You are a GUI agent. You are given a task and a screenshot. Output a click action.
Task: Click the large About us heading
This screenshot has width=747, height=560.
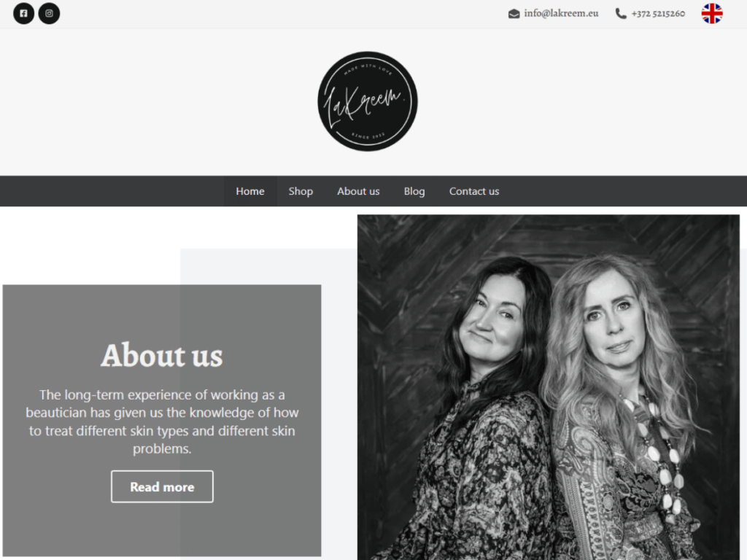coord(162,356)
